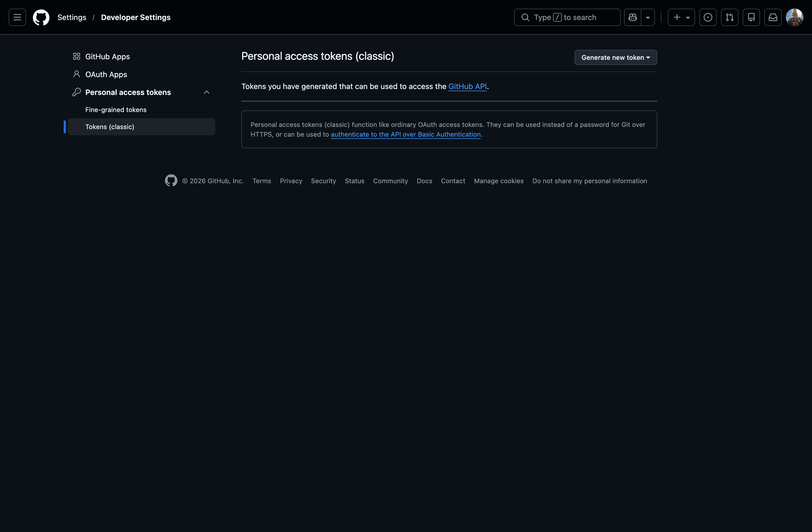The image size is (812, 532).
Task: Open Status footer link
Action: coord(355,181)
